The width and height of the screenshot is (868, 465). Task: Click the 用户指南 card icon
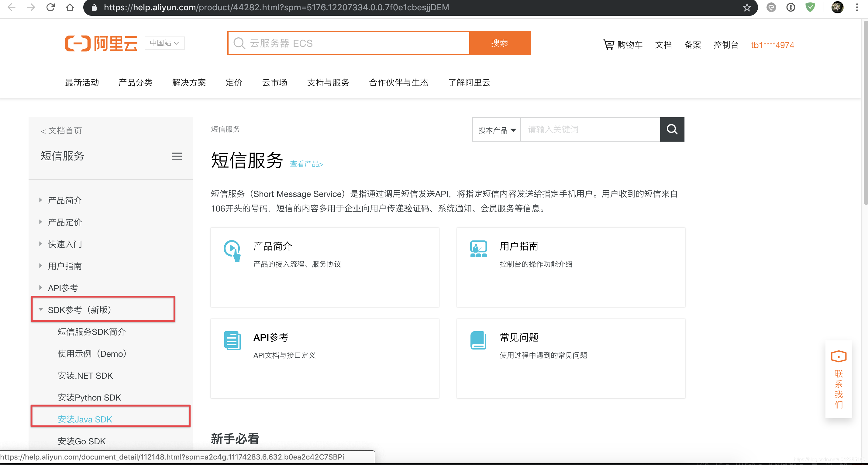(478, 249)
